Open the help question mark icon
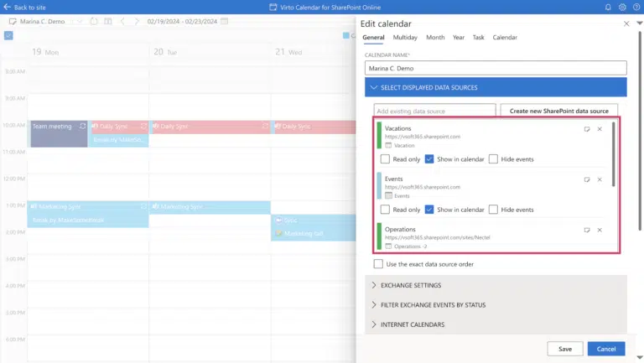This screenshot has width=644, height=363. click(636, 7)
